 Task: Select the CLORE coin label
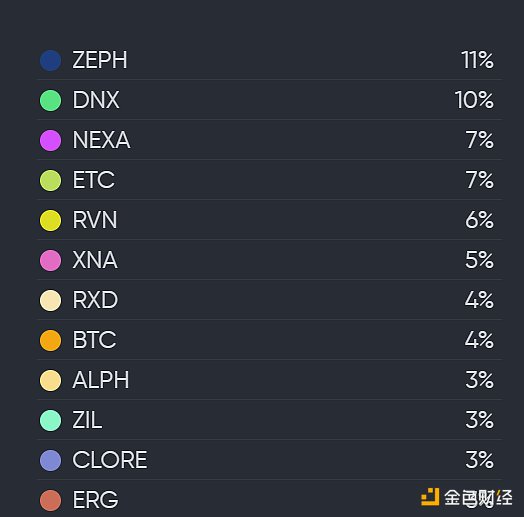(x=110, y=460)
